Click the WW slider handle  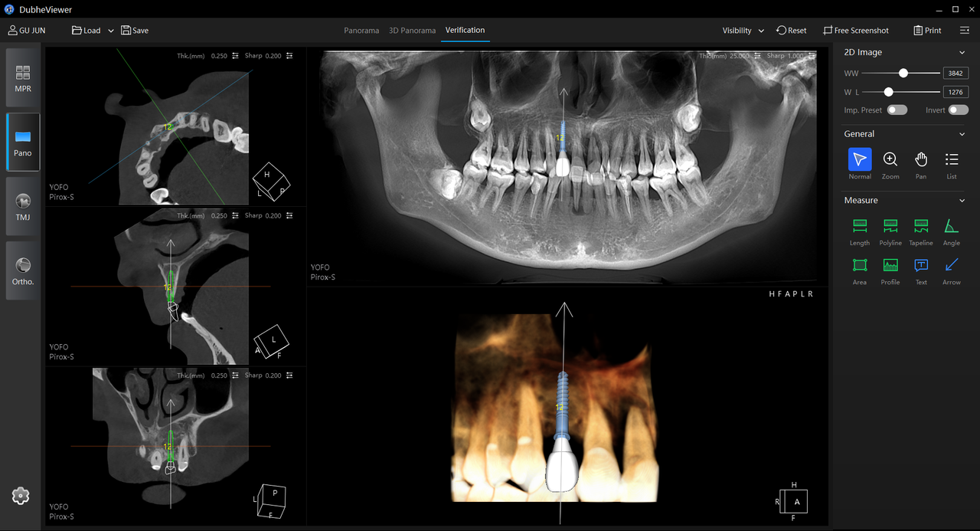click(x=903, y=74)
